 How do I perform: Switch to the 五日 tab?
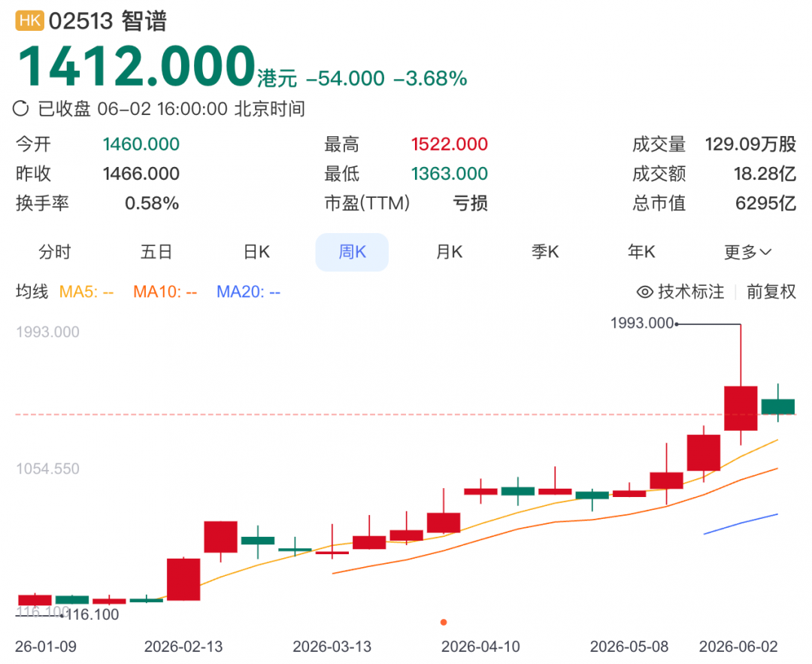[156, 252]
